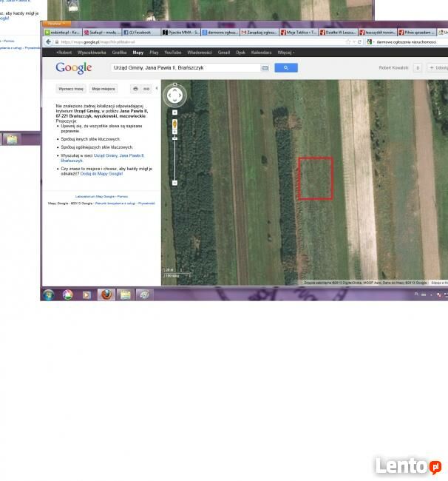
Task: Open Wiadomości in the Google bar
Action: (200, 53)
